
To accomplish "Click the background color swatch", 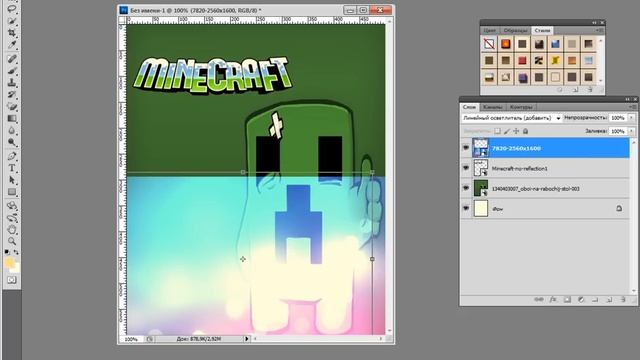I will 16,268.
